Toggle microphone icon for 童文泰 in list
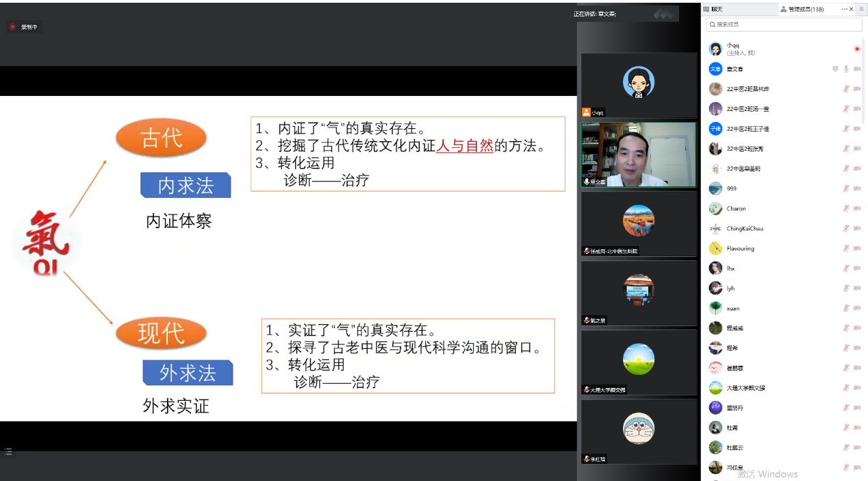The image size is (868, 481). (x=846, y=69)
